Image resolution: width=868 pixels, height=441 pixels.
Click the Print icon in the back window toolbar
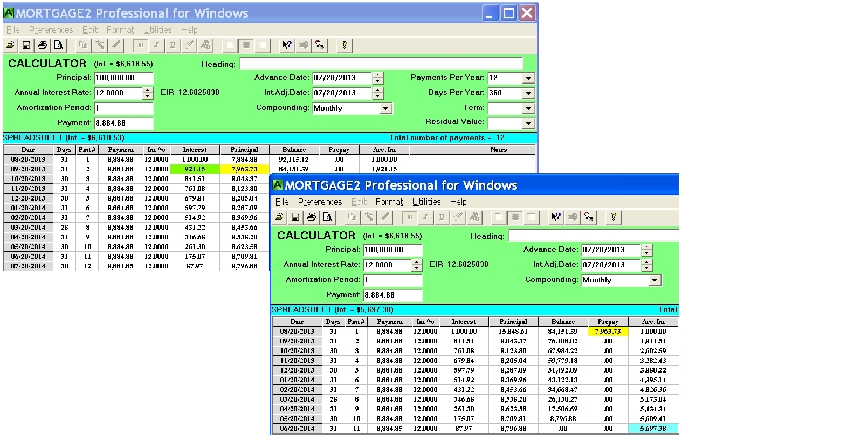(x=42, y=45)
